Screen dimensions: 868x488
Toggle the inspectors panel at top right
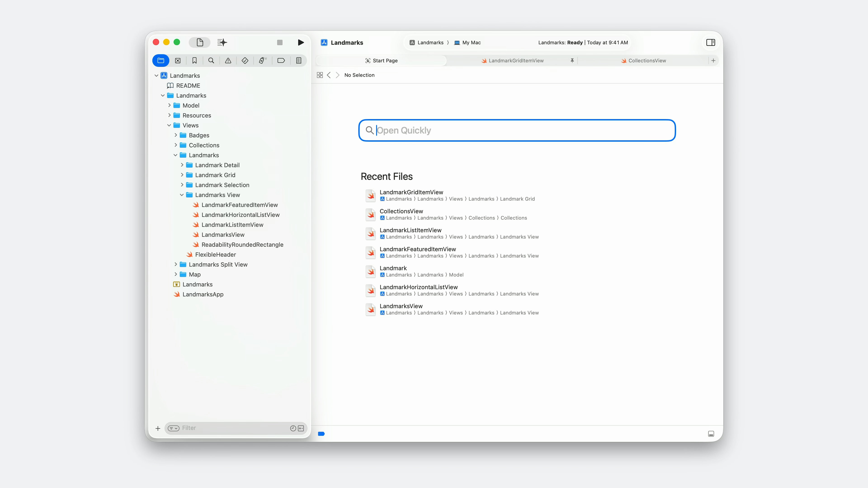coord(711,42)
